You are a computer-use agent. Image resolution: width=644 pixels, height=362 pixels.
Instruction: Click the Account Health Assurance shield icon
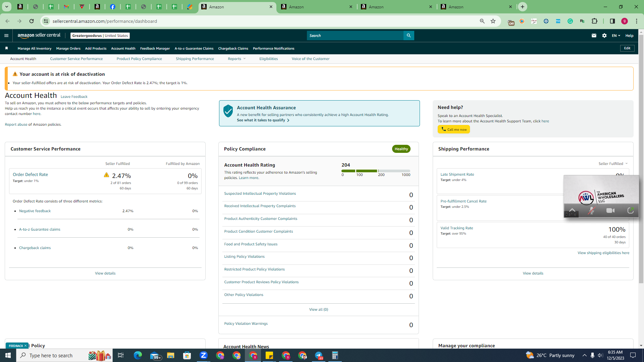point(228,111)
